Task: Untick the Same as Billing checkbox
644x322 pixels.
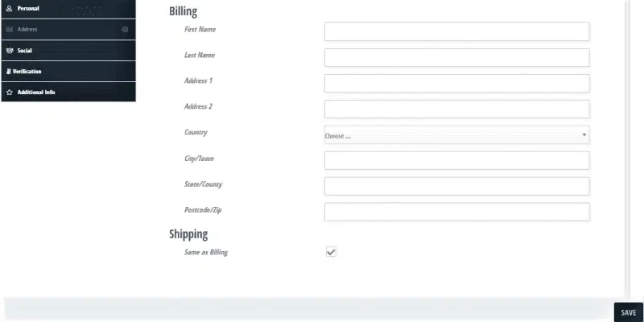Action: (331, 252)
